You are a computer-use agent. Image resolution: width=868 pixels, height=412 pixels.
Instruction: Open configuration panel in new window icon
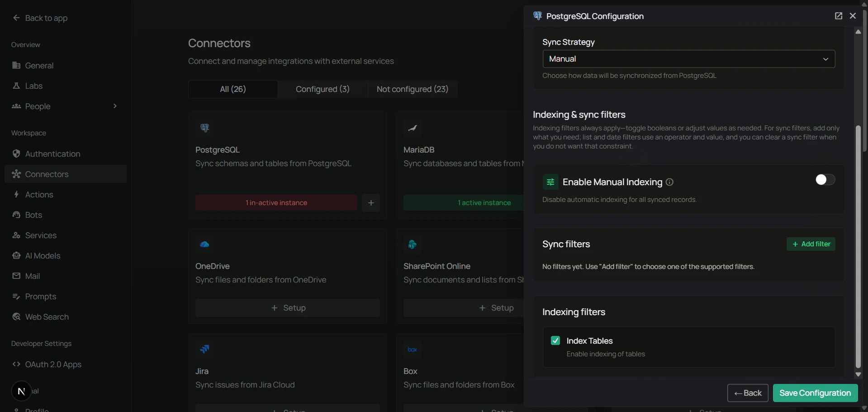(839, 16)
